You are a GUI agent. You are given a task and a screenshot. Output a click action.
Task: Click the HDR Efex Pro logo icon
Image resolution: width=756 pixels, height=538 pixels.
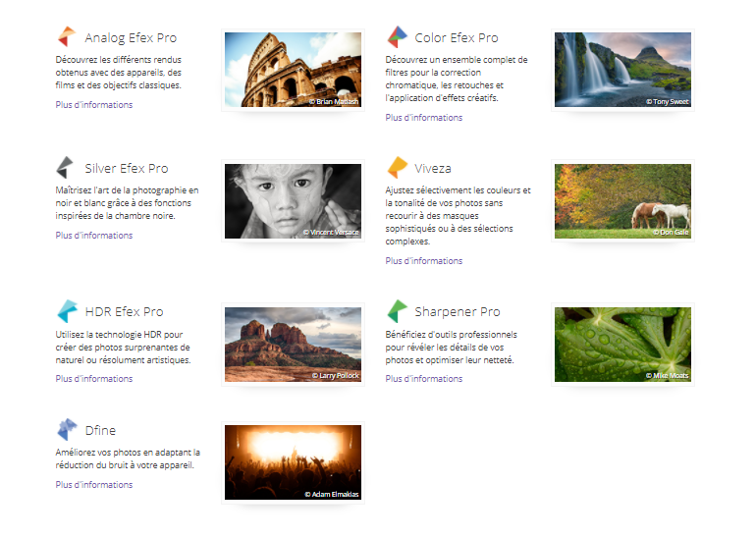(x=66, y=312)
